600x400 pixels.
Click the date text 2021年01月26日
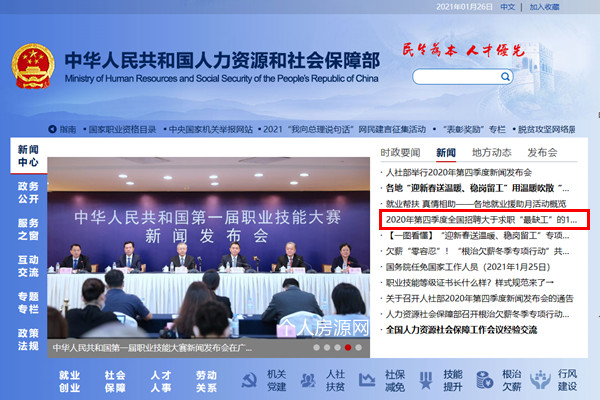coord(465,7)
